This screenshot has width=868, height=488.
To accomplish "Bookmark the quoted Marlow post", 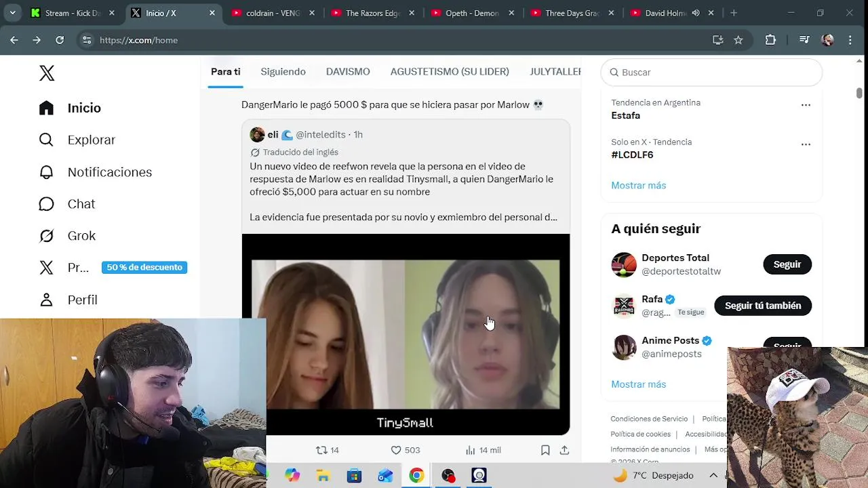I will click(545, 450).
